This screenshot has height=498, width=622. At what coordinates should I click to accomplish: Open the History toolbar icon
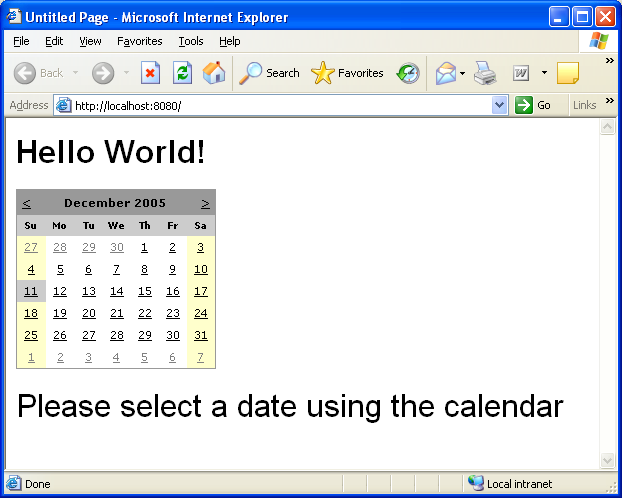pos(408,73)
